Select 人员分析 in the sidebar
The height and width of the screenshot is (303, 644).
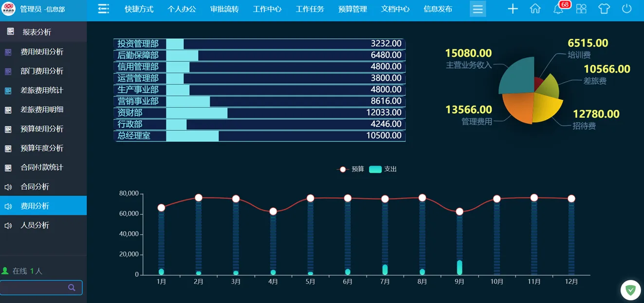tap(35, 225)
